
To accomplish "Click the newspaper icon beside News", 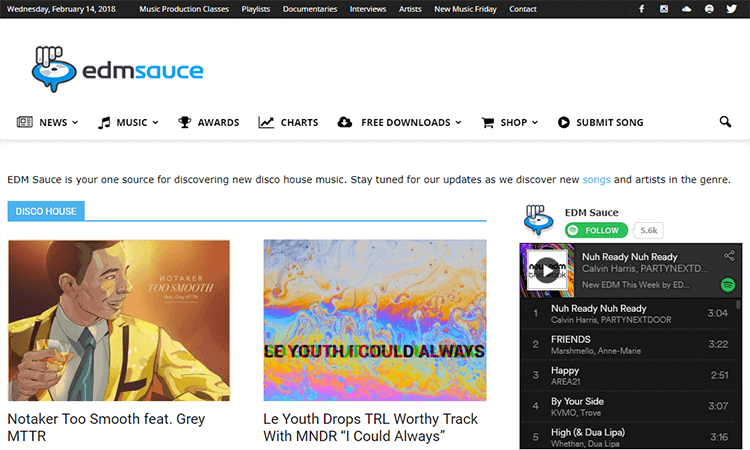I will click(25, 122).
